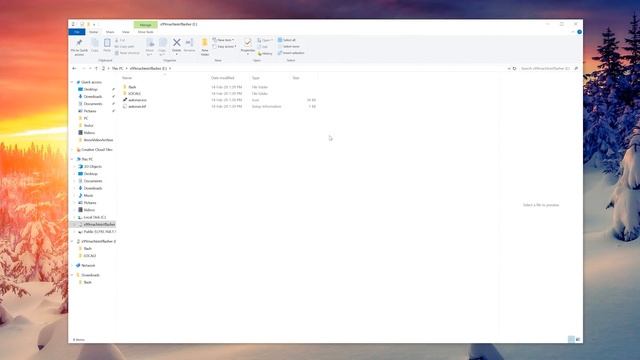Click the search magnifier icon
The image size is (640, 360).
[576, 69]
